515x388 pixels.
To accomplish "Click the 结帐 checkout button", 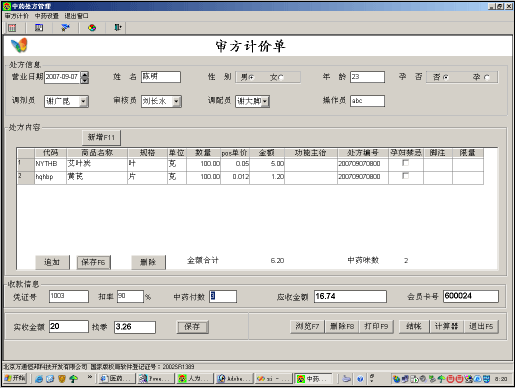I will (414, 326).
